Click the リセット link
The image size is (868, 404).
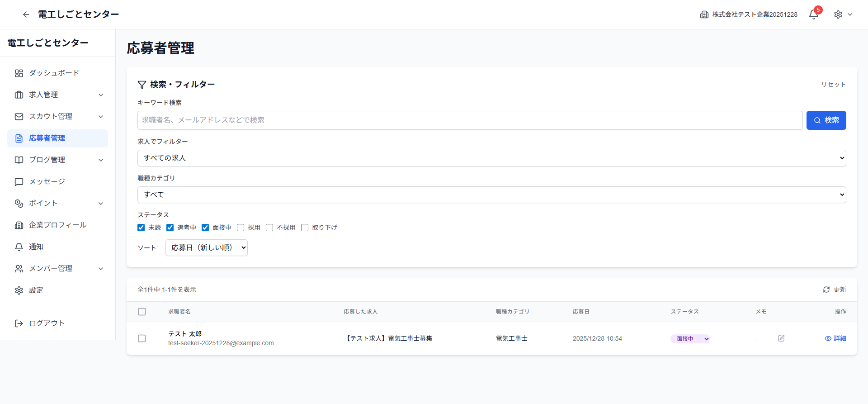(x=833, y=85)
